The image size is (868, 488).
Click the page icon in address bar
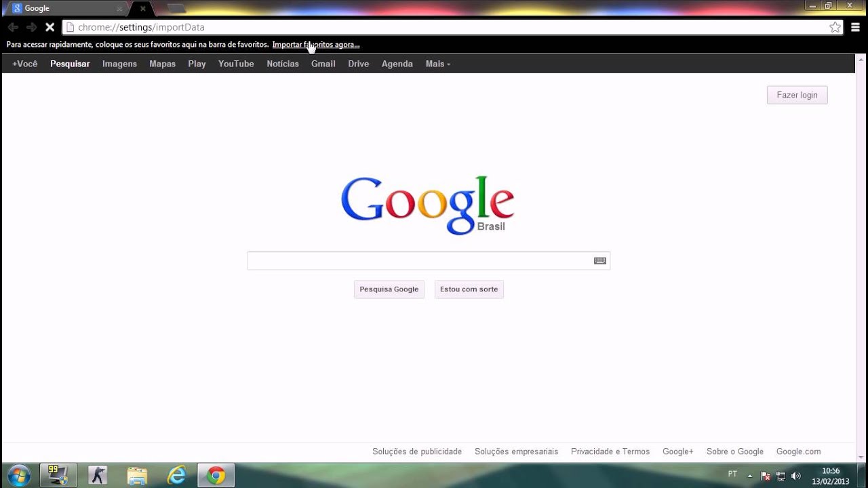click(69, 27)
